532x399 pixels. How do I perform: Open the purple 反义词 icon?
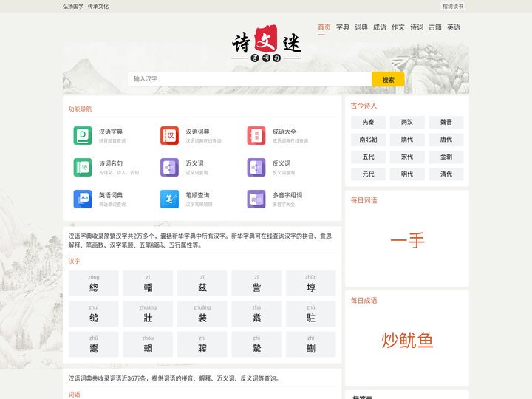point(256,167)
